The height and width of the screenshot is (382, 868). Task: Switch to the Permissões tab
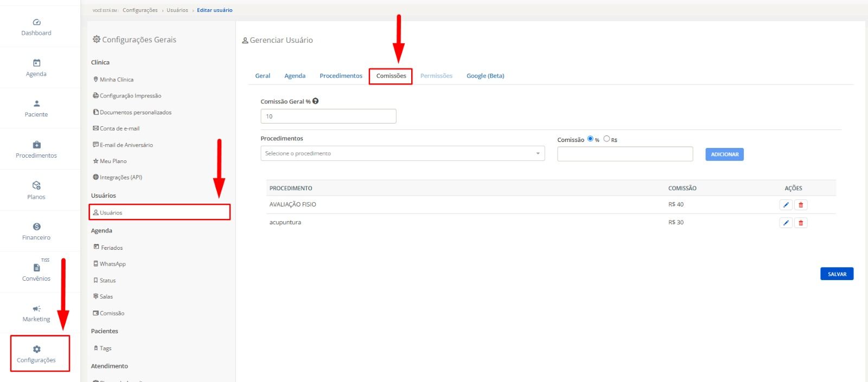[x=436, y=76]
